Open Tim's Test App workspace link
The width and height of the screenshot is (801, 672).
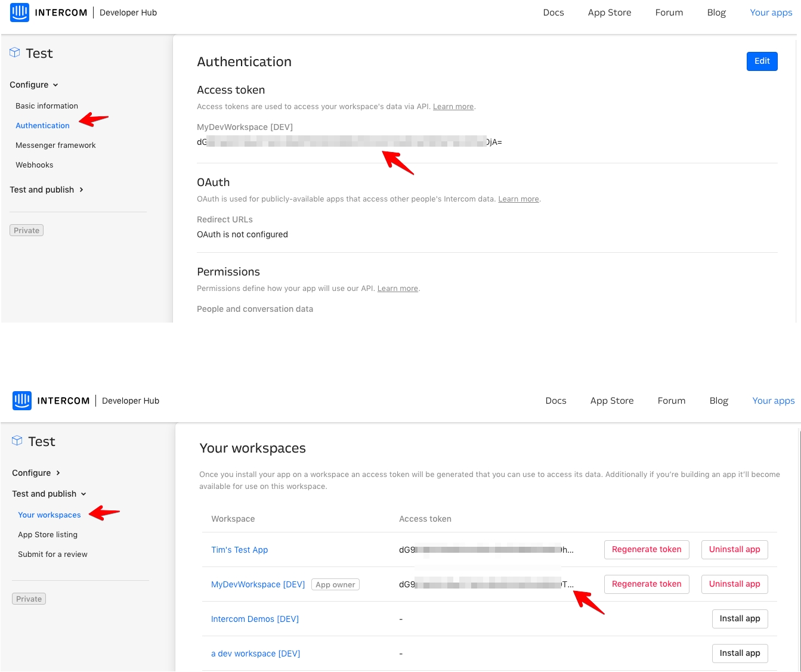click(x=239, y=550)
